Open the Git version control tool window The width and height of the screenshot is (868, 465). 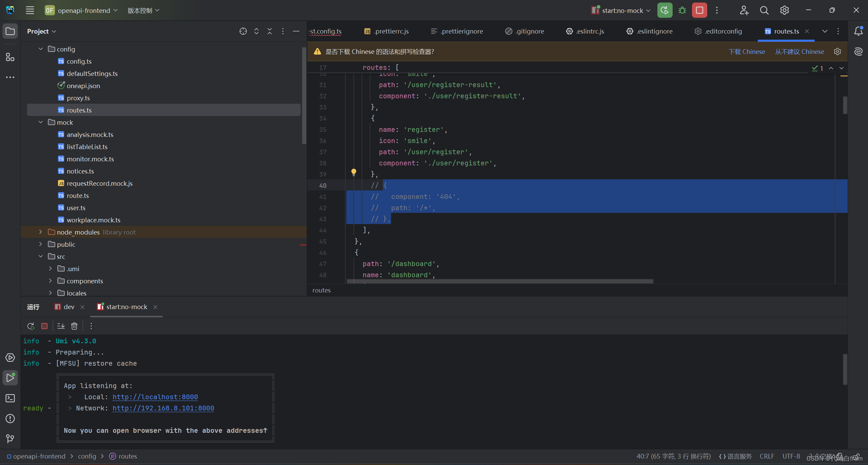pyautogui.click(x=10, y=439)
